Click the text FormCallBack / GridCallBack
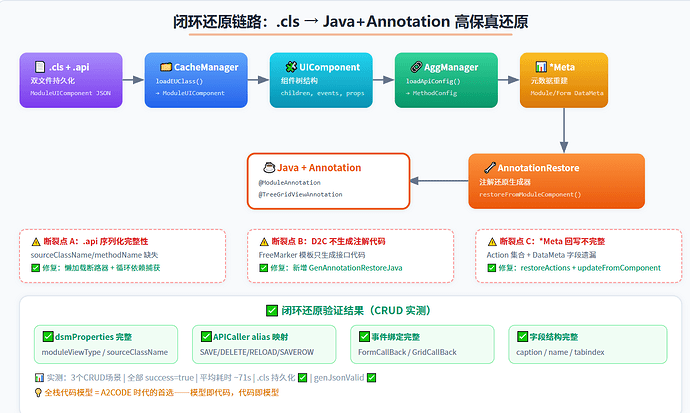The width and height of the screenshot is (690, 413). pos(407,352)
